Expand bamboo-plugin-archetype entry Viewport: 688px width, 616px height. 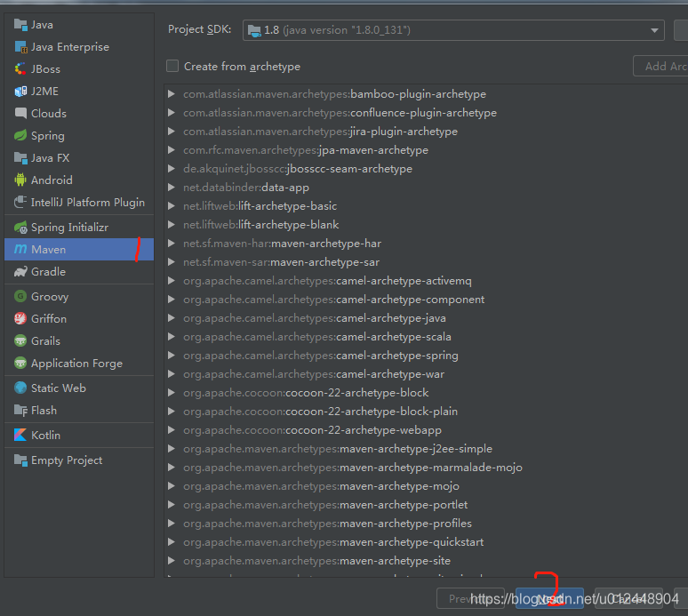(x=172, y=94)
